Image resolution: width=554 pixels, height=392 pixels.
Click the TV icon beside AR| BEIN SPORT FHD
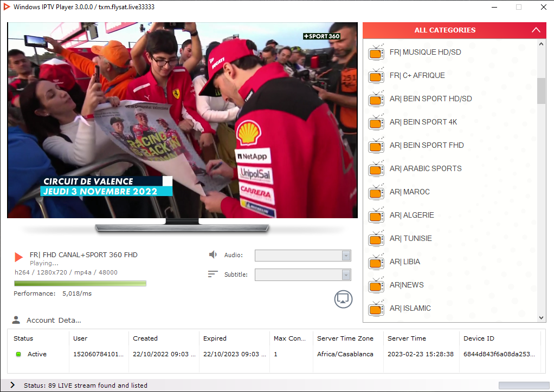coord(376,146)
